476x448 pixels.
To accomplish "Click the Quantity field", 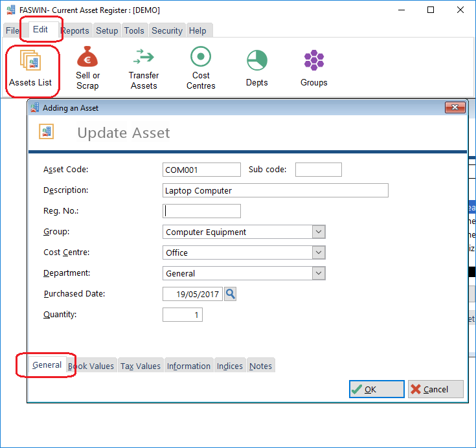I will click(x=183, y=315).
